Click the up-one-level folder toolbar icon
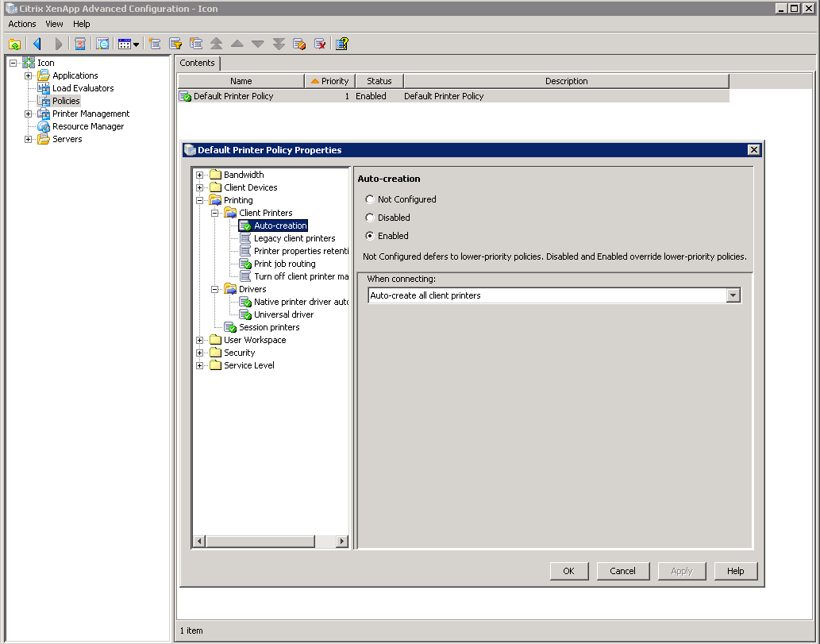 (x=14, y=44)
